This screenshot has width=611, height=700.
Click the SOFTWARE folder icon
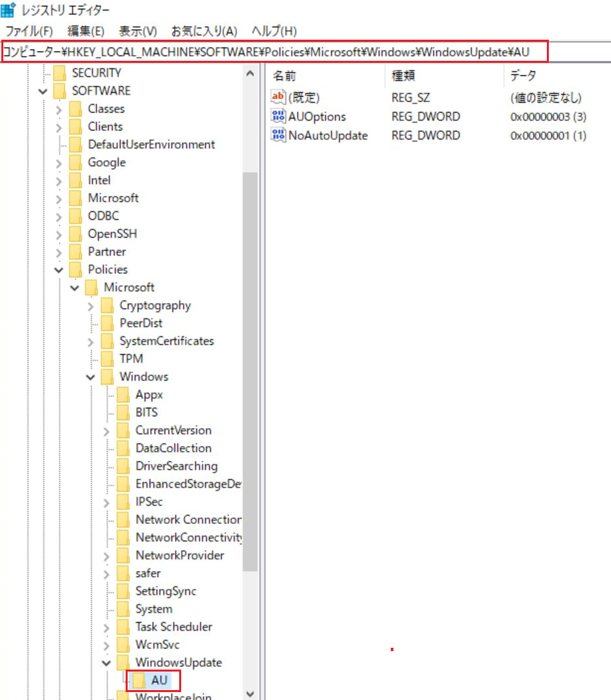click(60, 91)
